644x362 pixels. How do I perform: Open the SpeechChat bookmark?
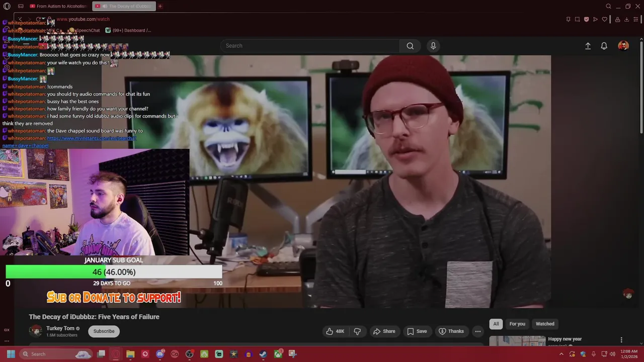click(84, 30)
